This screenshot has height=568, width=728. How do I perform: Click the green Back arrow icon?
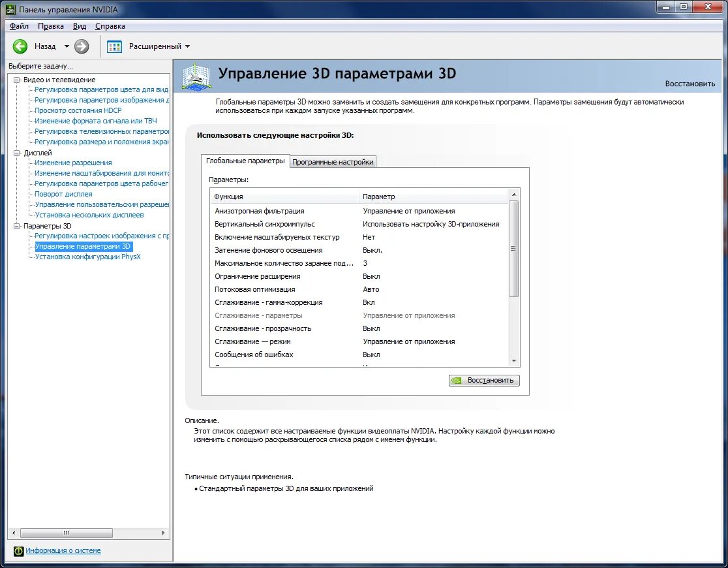[x=20, y=46]
